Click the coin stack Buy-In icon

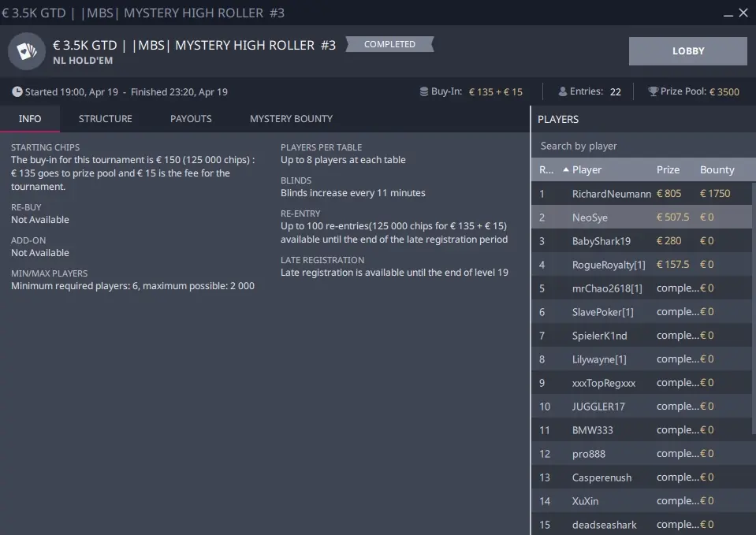click(x=424, y=91)
